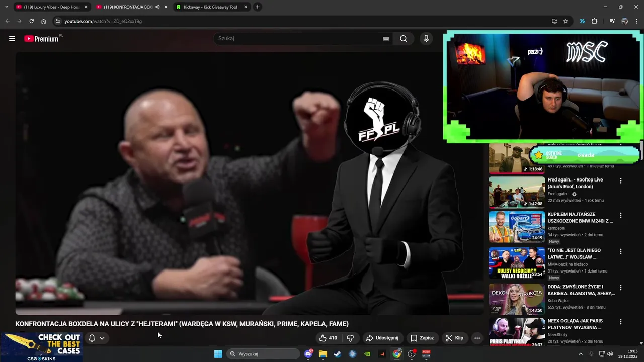Reload the page
This screenshot has height=362, width=644.
pyautogui.click(x=31, y=21)
